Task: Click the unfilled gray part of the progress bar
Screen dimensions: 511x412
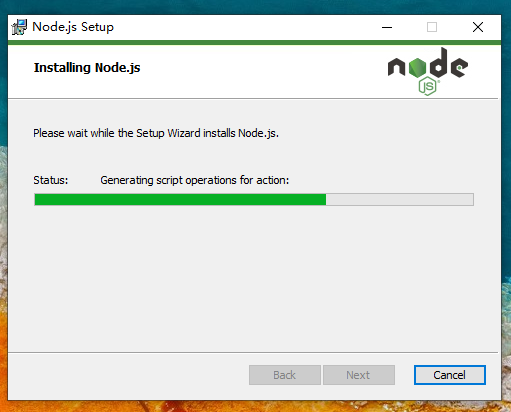Action: pyautogui.click(x=400, y=200)
